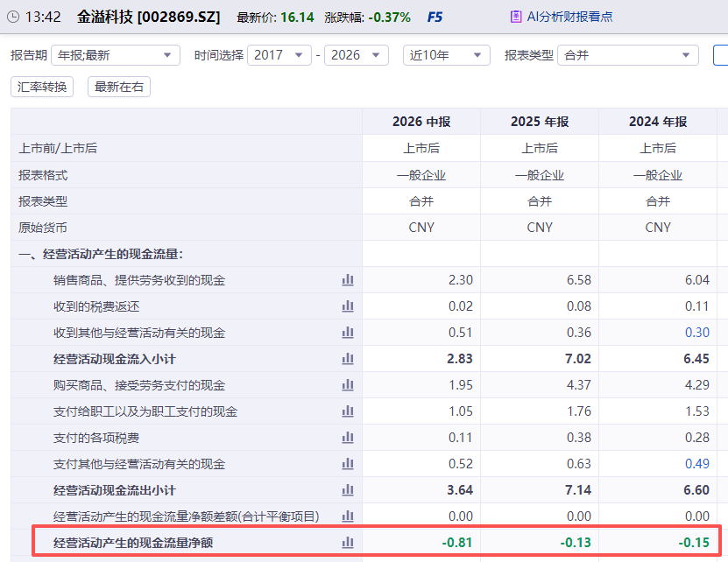Click the 涨跌幅 -0.37% value
The image size is (728, 562).
pyautogui.click(x=390, y=18)
